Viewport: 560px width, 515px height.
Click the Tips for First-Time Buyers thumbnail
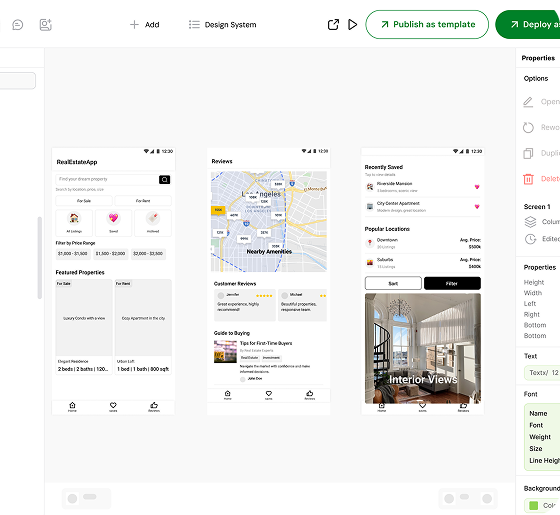point(225,352)
